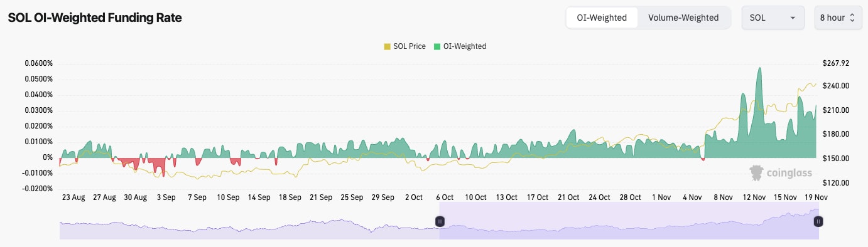Click the 28 Oct date label

[630, 197]
